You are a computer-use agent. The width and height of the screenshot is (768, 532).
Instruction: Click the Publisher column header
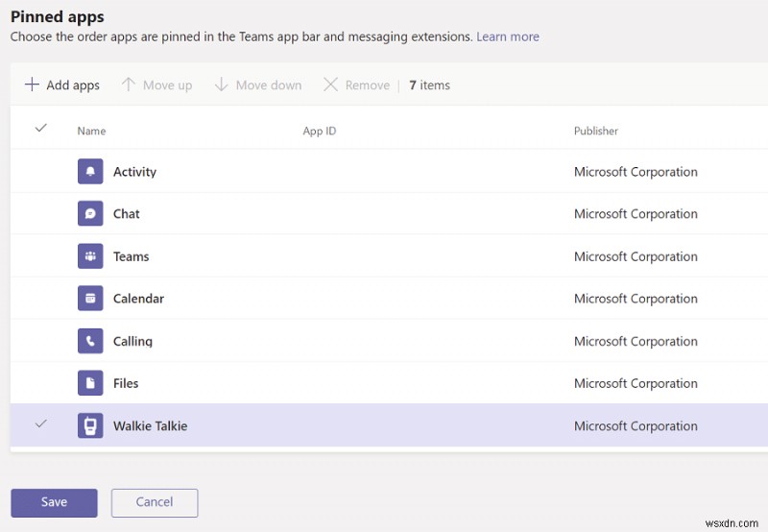coord(595,131)
